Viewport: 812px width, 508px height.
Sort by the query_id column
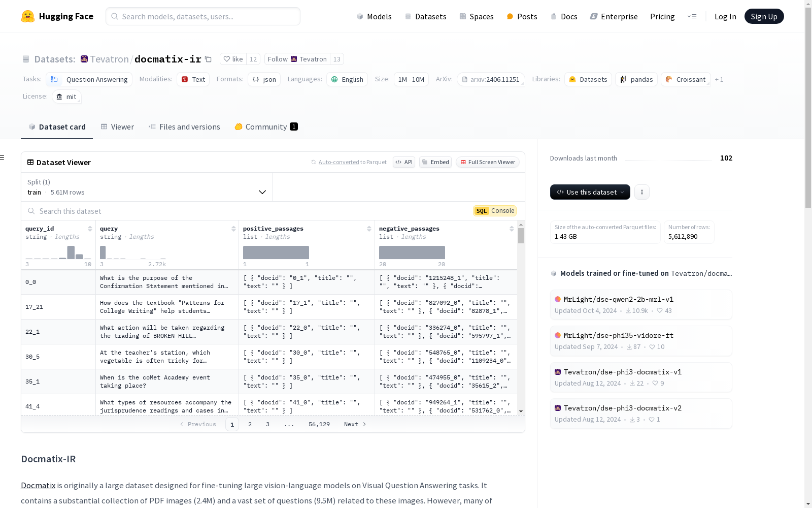(x=90, y=229)
